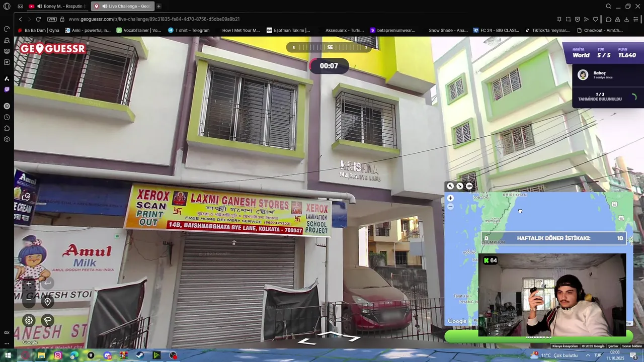
Task: Go back to the previous page
Action: click(x=20, y=19)
